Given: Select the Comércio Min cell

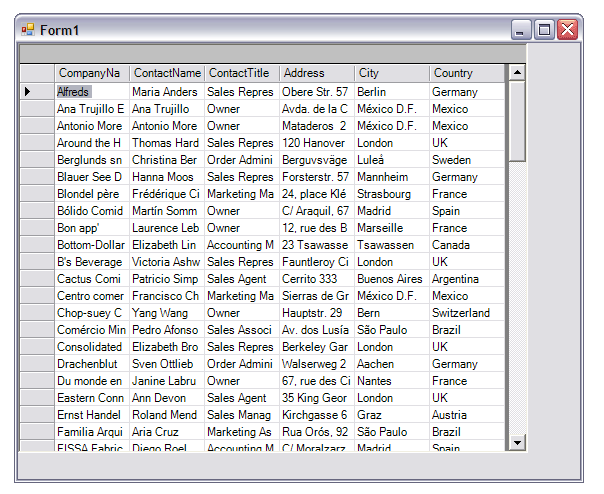Looking at the screenshot, I should pos(92,329).
